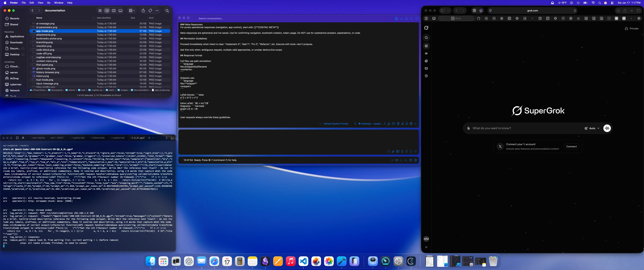
Task: Send message with the paper plane icon
Action: coord(415,151)
